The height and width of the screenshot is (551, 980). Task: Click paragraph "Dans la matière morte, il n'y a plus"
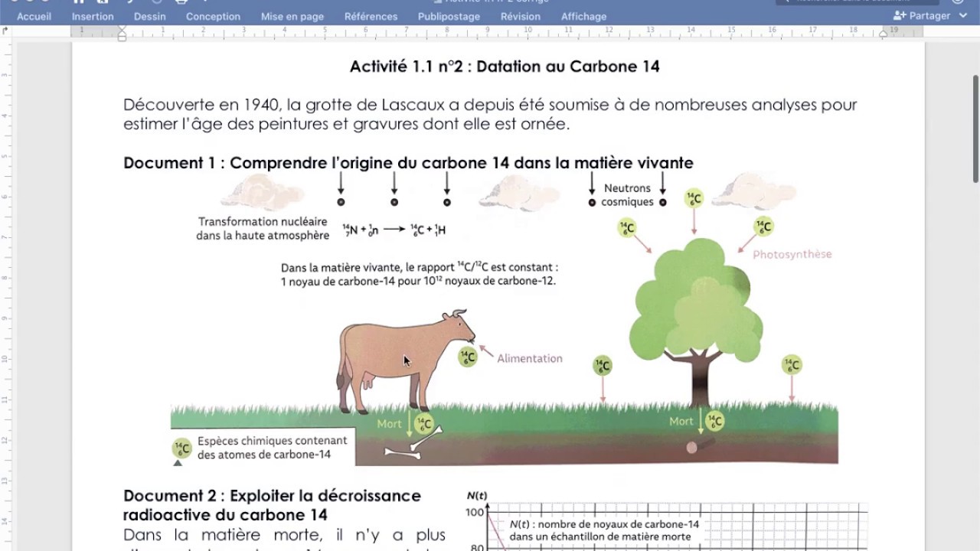(x=284, y=534)
